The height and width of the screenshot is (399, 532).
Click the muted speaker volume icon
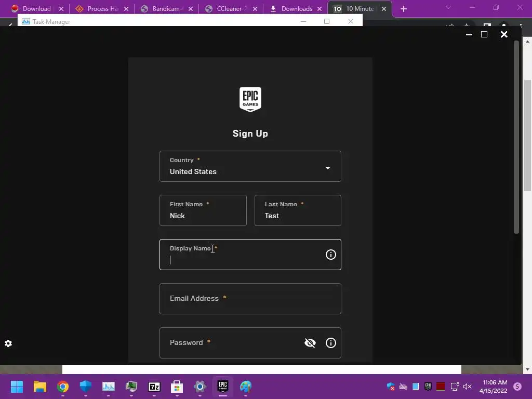click(x=467, y=387)
